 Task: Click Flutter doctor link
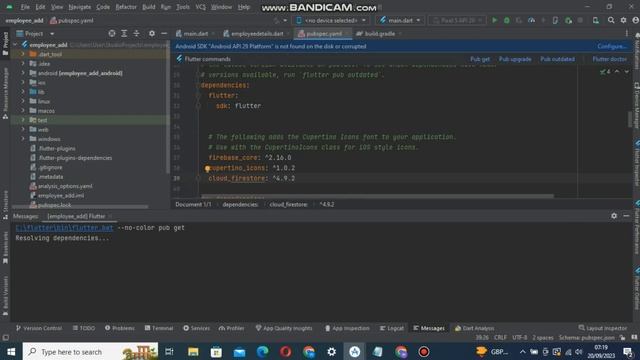609,59
